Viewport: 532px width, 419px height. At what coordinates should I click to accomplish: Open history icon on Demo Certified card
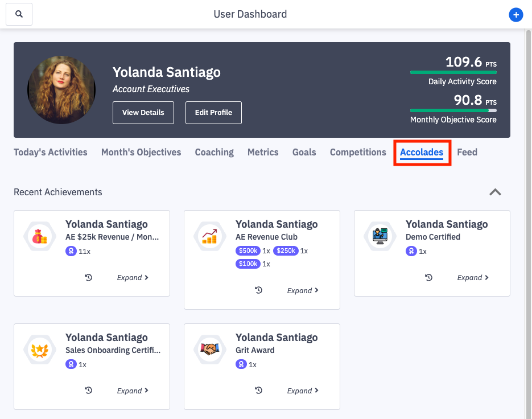(428, 277)
